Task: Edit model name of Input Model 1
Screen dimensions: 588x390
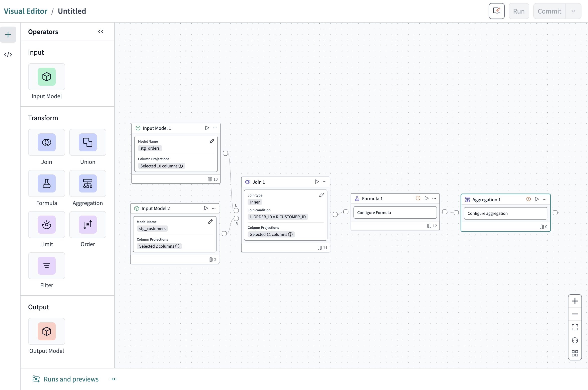Action: tap(212, 141)
